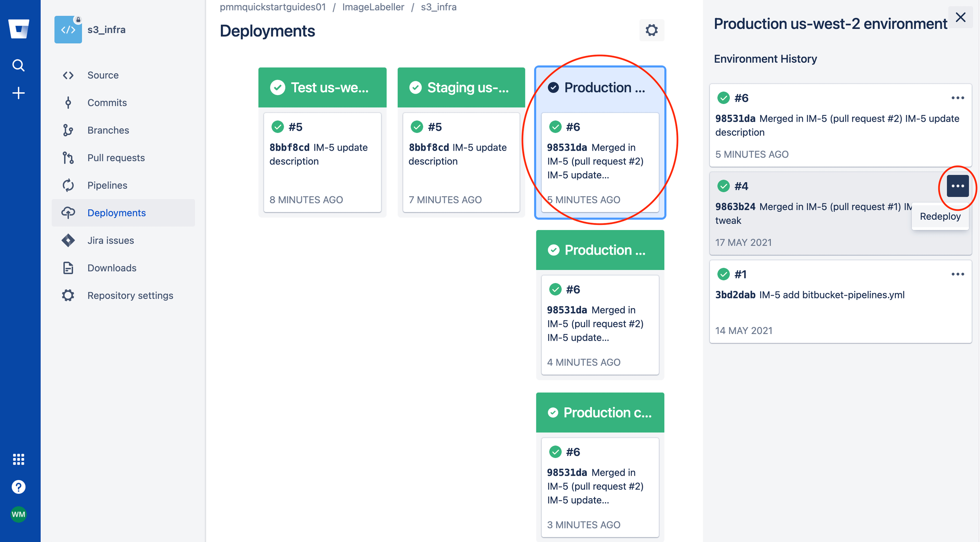Viewport: 980px width, 542px height.
Task: Click the Source icon in sidebar
Action: point(68,75)
